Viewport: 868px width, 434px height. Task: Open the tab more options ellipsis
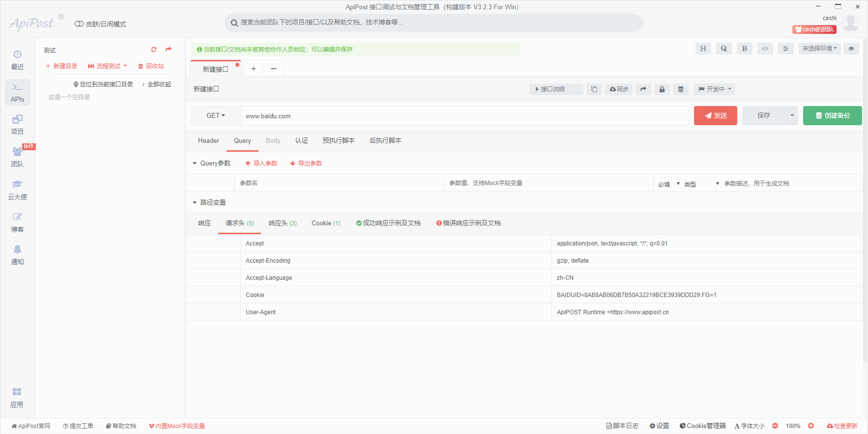pos(274,69)
